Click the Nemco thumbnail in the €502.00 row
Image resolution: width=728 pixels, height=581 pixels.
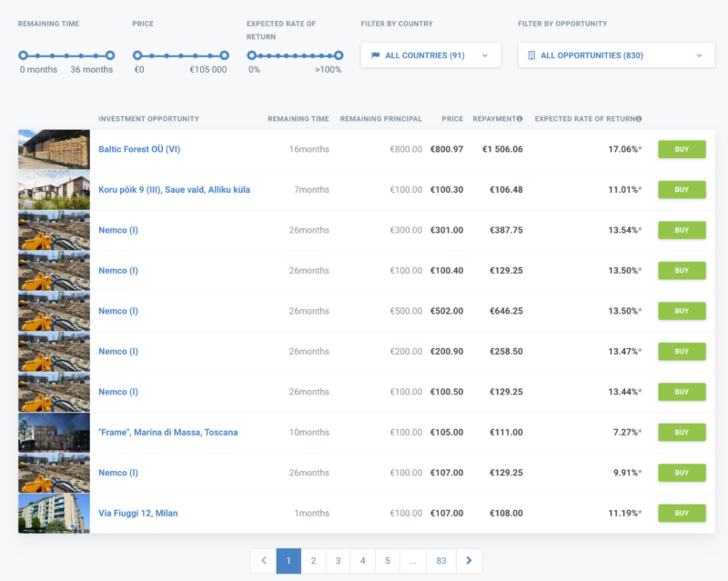point(54,310)
